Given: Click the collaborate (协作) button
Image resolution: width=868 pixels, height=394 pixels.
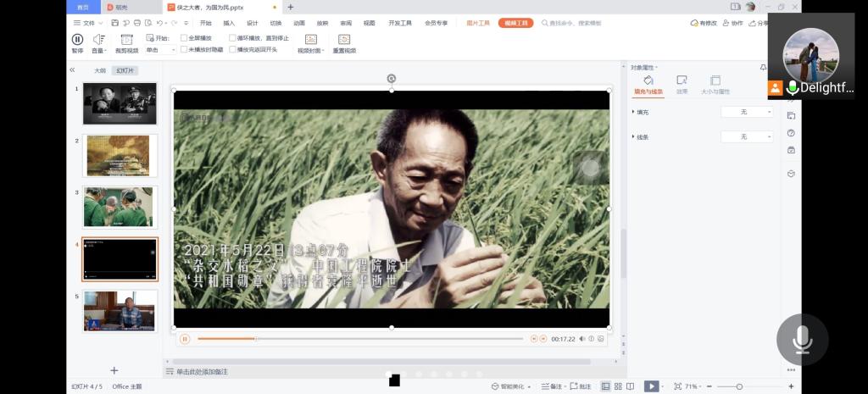Looking at the screenshot, I should [733, 23].
